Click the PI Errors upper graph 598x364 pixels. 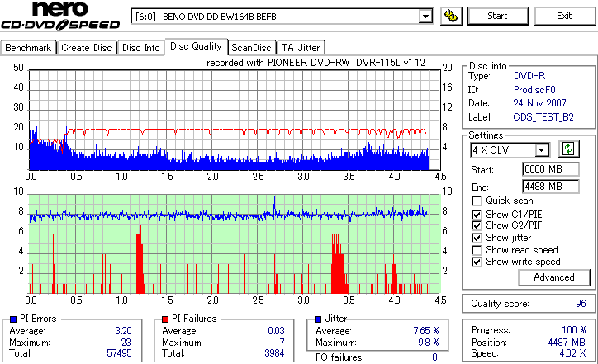coord(235,120)
